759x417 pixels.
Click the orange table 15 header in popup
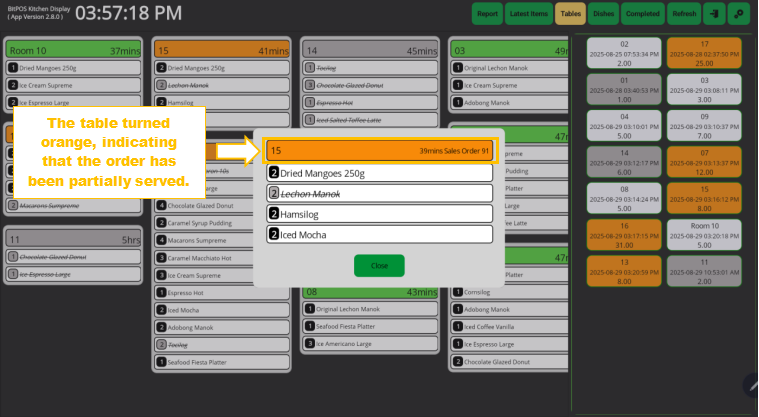tap(379, 150)
